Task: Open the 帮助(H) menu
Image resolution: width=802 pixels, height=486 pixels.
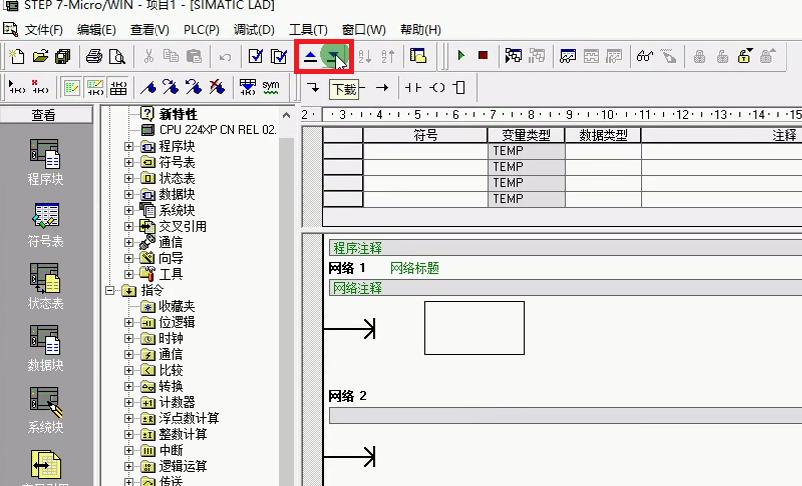Action: 420,30
